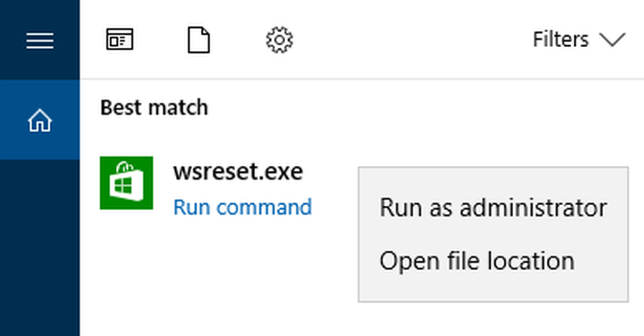
Task: Open the hamburger menu in the sidebar
Action: 39,40
